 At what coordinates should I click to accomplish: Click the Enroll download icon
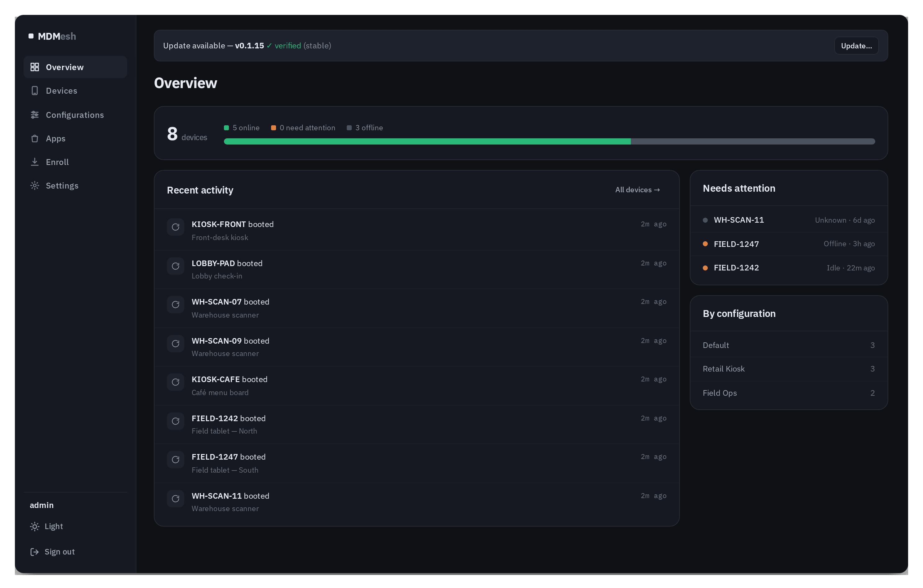click(34, 162)
